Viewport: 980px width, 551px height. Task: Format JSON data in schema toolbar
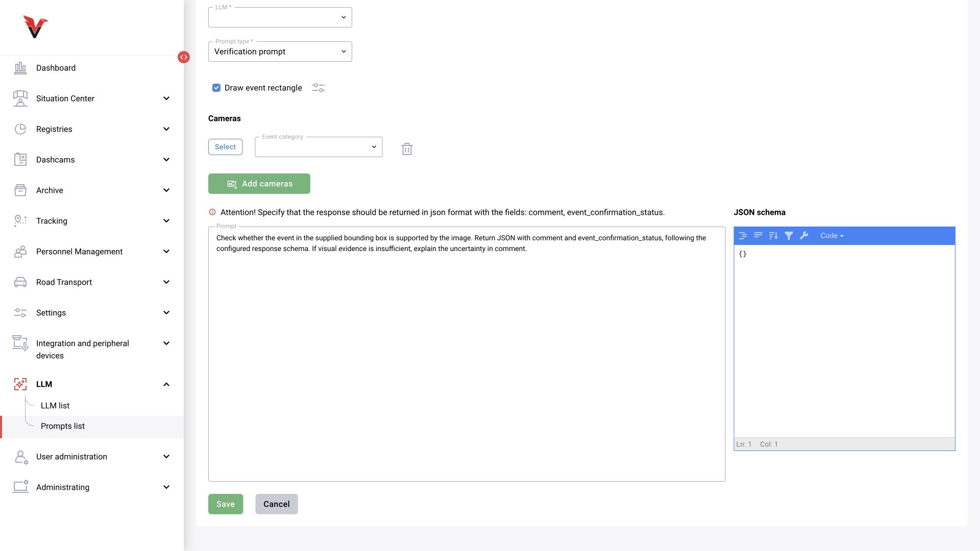coord(743,236)
